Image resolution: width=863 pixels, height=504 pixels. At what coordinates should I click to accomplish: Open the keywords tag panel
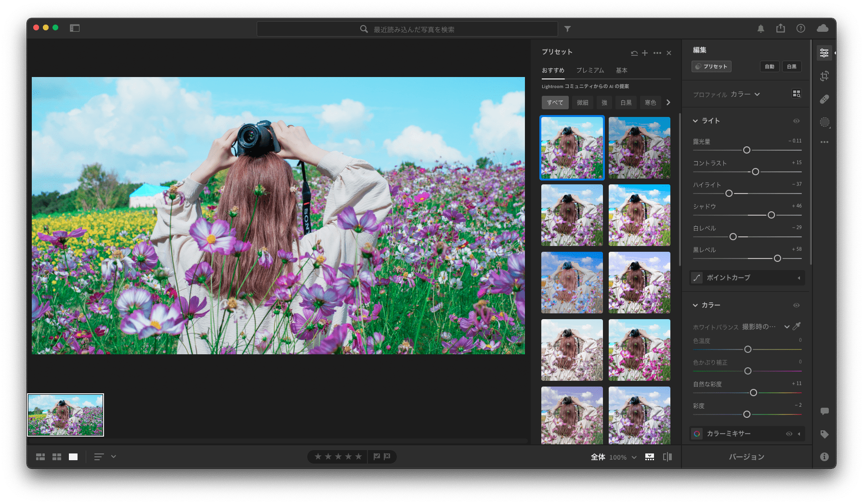[824, 434]
